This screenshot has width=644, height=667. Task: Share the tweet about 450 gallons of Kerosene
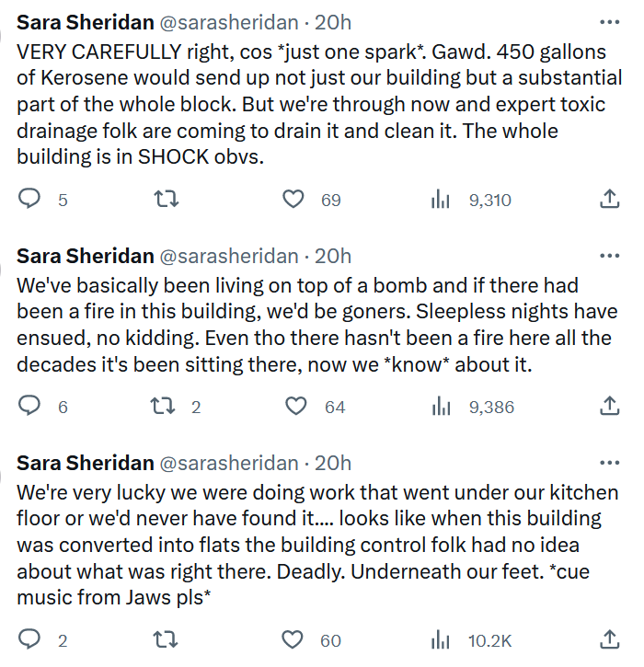click(x=609, y=200)
